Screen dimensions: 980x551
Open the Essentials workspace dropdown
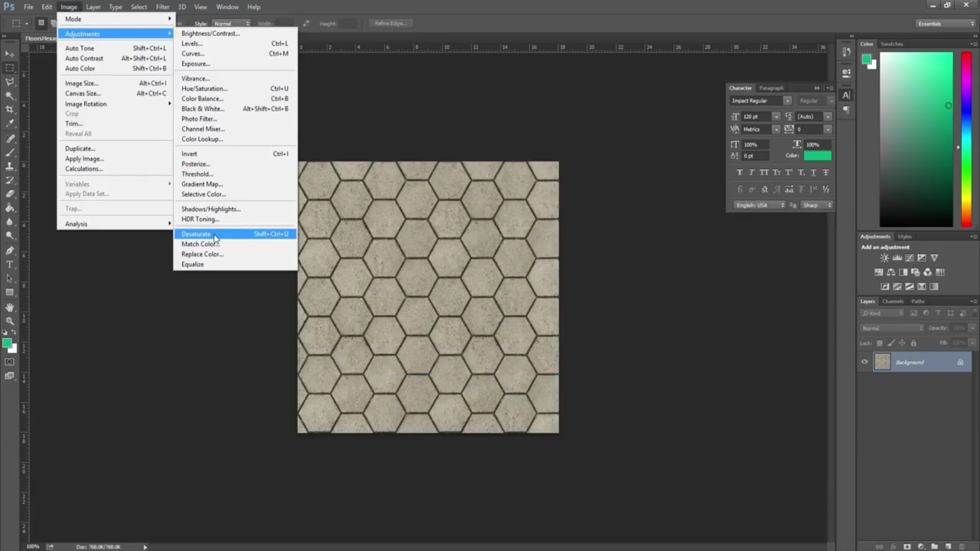coord(945,23)
